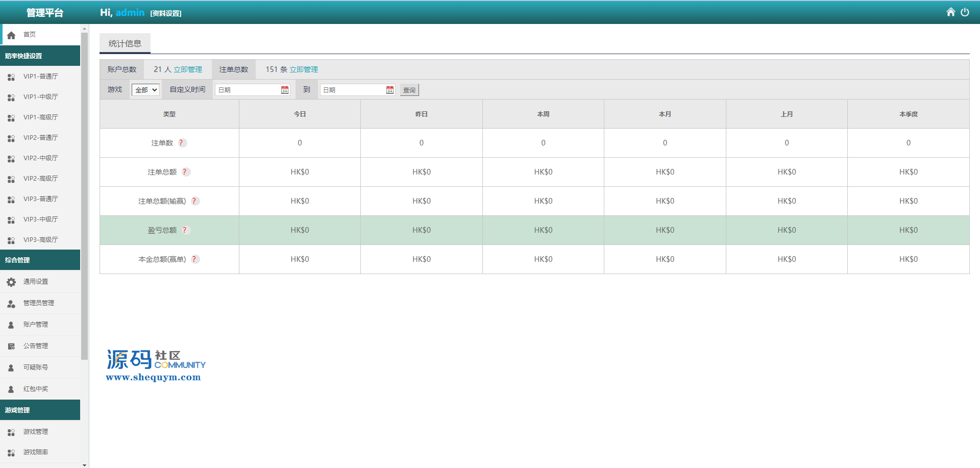Click the 查询 query button
The image size is (980, 468).
409,90
